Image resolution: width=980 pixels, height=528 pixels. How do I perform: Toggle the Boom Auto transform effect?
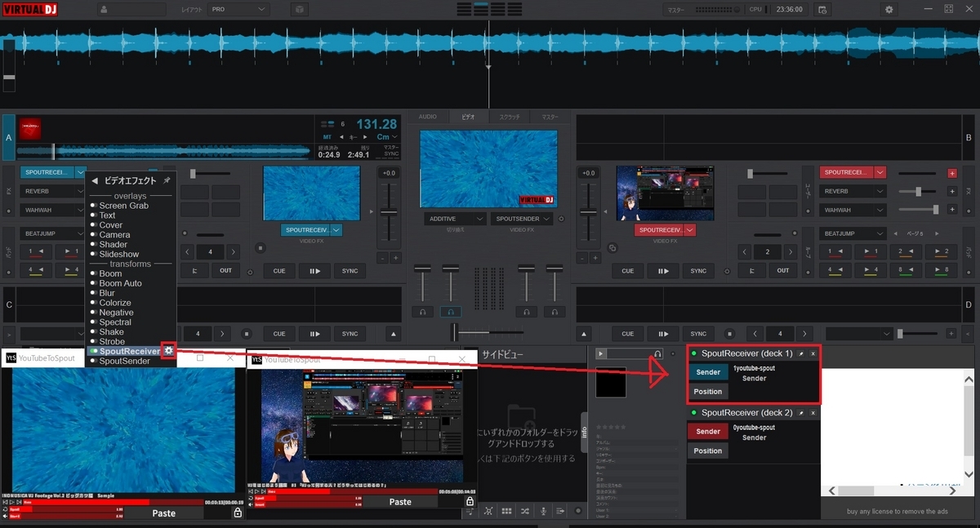[x=93, y=283]
